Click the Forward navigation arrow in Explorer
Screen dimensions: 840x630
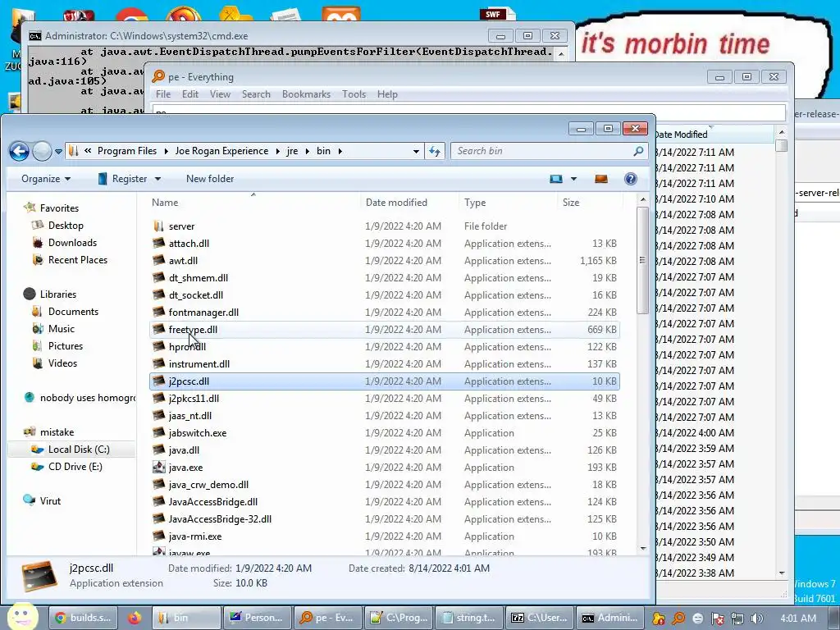click(x=42, y=152)
